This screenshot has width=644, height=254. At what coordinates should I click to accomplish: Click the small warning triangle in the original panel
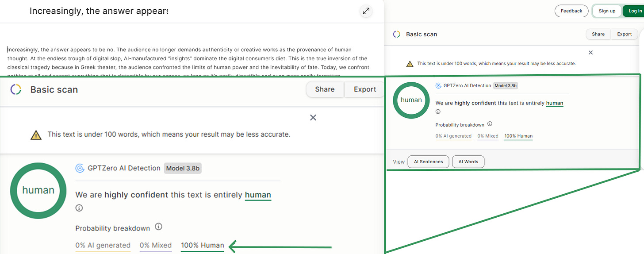point(410,64)
